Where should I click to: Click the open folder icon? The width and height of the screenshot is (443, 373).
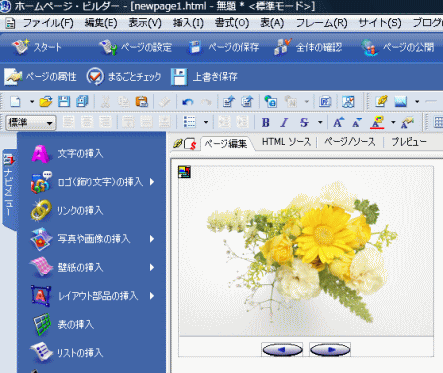pos(46,102)
